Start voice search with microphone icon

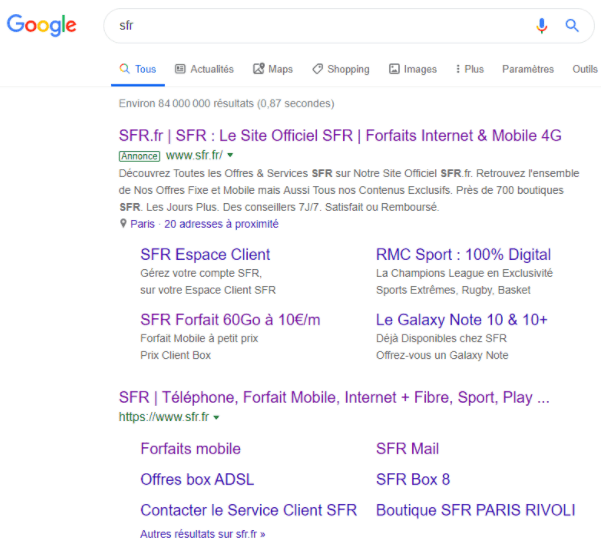[541, 26]
